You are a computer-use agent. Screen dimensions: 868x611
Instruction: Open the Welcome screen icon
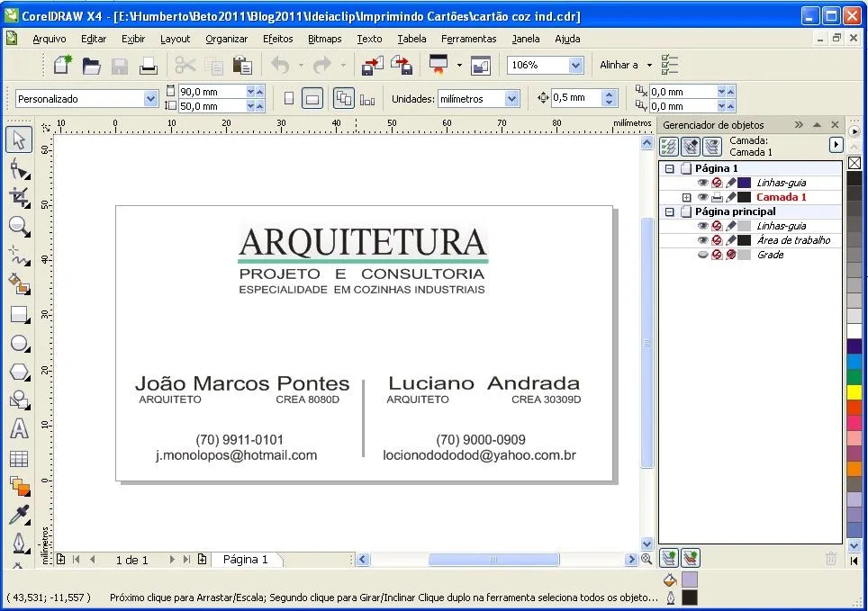(481, 66)
